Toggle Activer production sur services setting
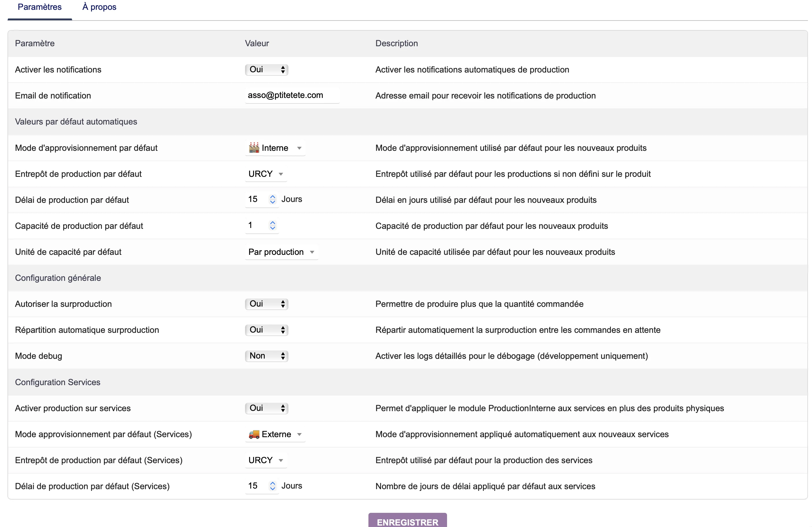Image resolution: width=812 pixels, height=527 pixels. [x=266, y=408]
